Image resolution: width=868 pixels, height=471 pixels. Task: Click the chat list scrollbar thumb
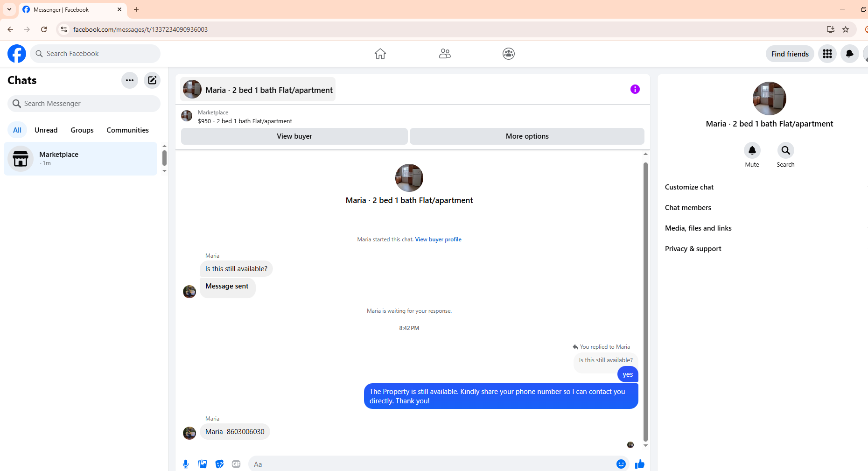(164, 158)
